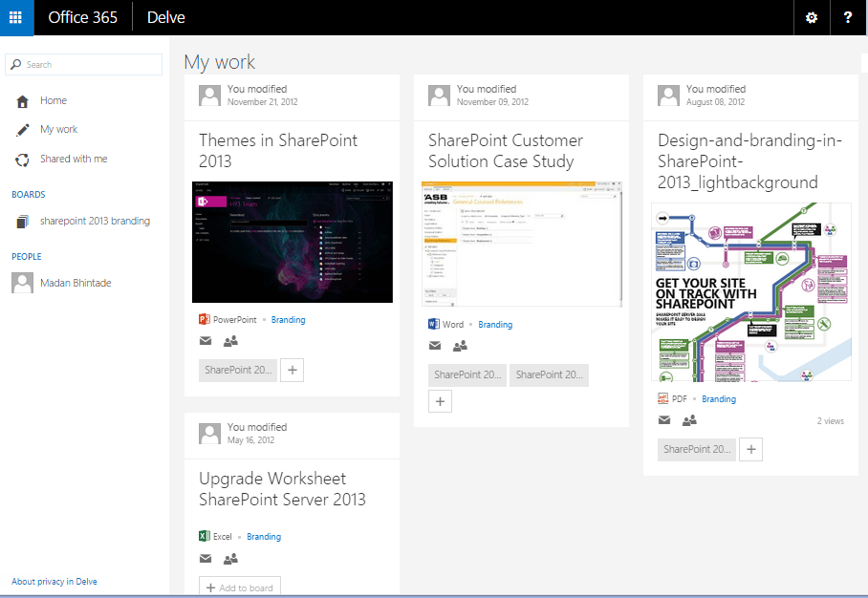
Task: Open the Case Study document thumbnail
Action: click(521, 244)
